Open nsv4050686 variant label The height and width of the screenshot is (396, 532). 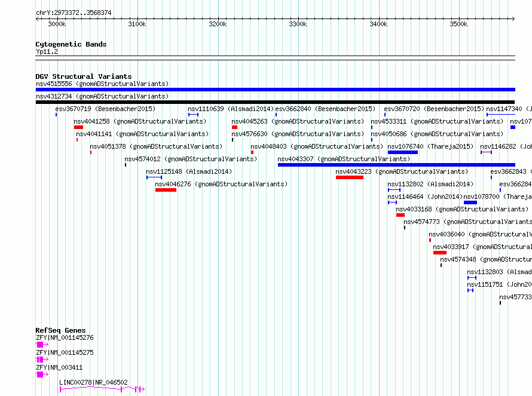pos(437,134)
